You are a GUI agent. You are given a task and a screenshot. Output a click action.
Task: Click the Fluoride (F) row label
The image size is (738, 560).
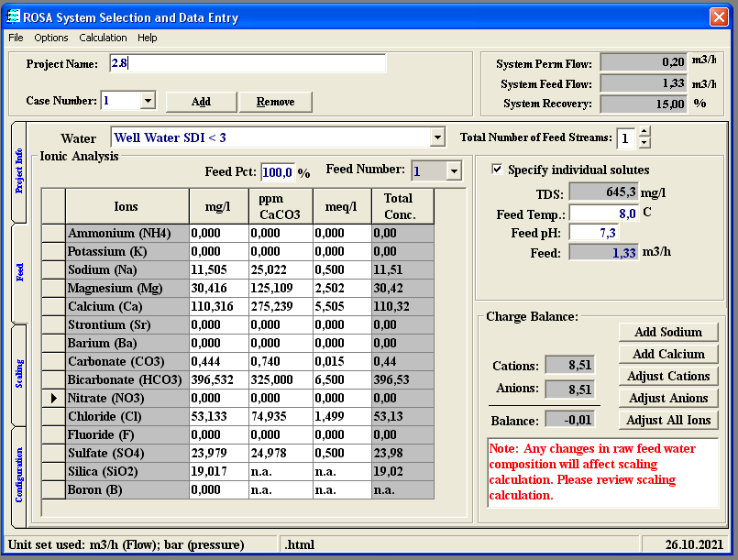(x=127, y=434)
